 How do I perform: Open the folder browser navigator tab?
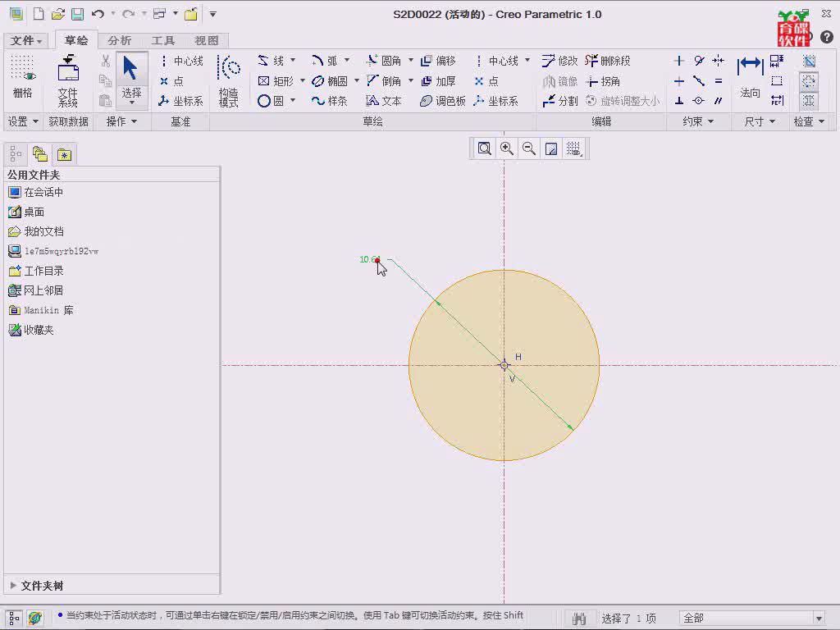point(40,154)
